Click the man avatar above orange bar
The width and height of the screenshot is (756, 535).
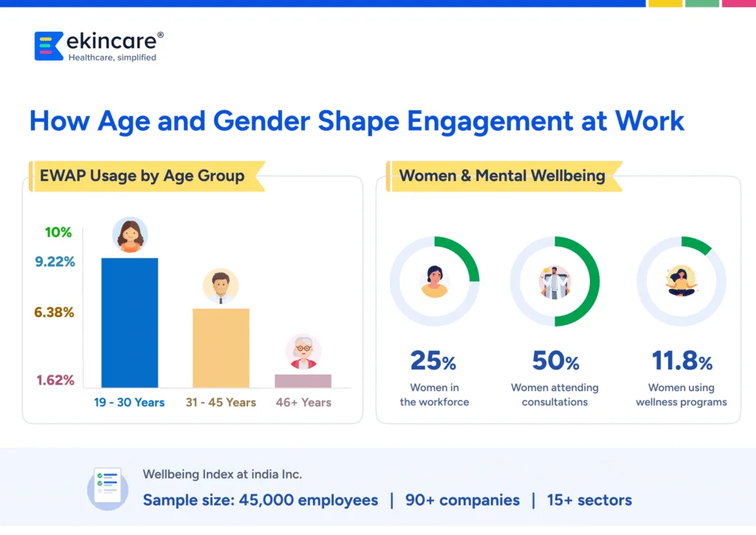221,286
